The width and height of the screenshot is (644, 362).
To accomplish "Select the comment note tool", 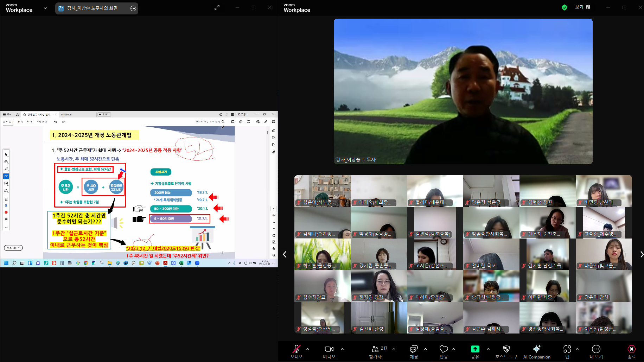I will click(x=6, y=162).
